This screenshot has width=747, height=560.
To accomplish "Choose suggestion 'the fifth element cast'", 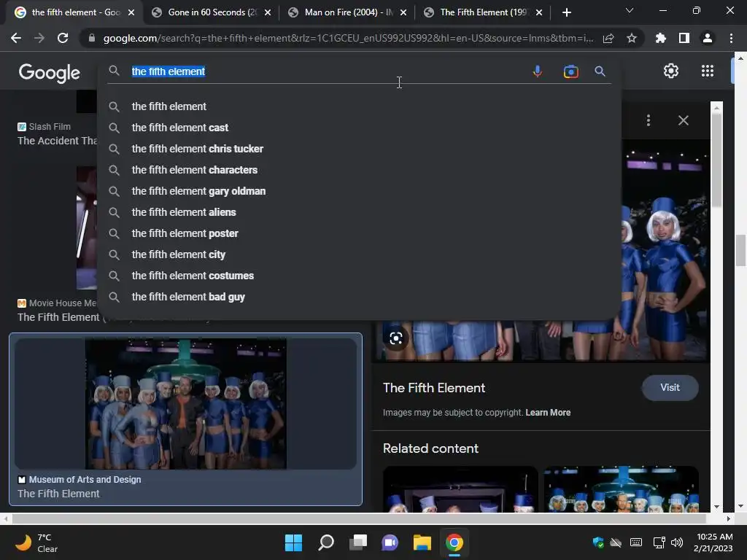I will (x=359, y=128).
